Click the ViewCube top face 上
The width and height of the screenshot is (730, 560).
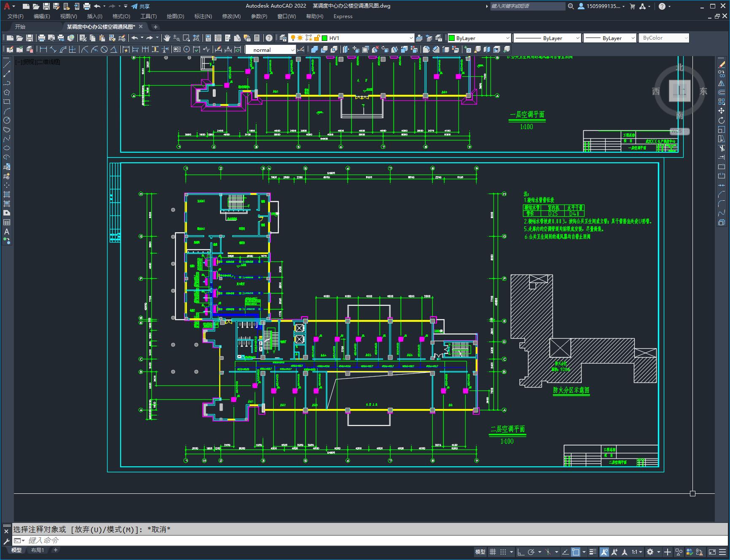(680, 91)
